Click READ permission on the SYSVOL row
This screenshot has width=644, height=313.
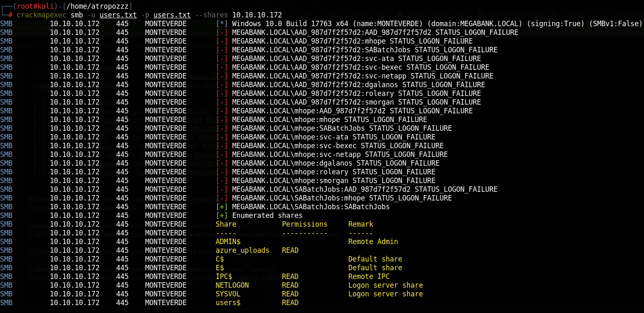(x=290, y=294)
